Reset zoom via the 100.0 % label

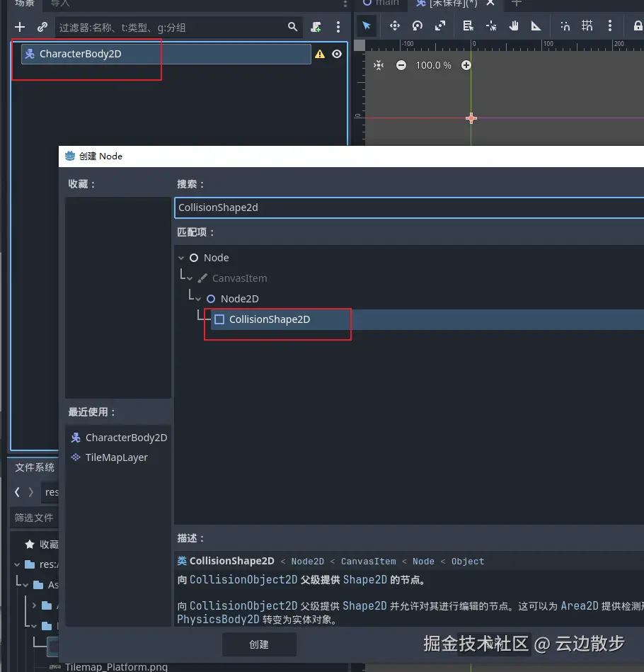[x=433, y=65]
